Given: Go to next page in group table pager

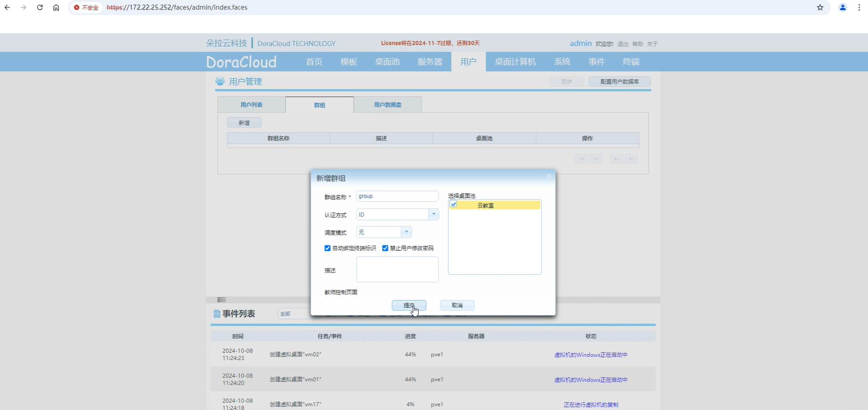Looking at the screenshot, I should click(616, 158).
